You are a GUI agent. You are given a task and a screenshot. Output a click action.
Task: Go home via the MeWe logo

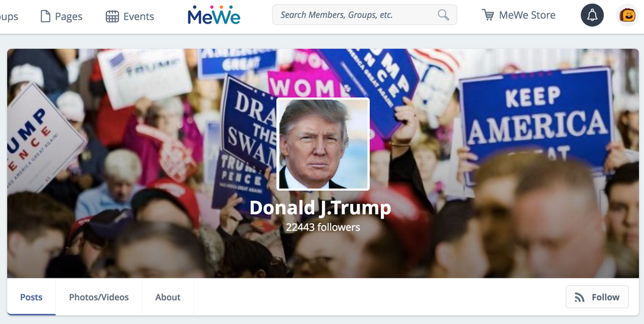[214, 15]
